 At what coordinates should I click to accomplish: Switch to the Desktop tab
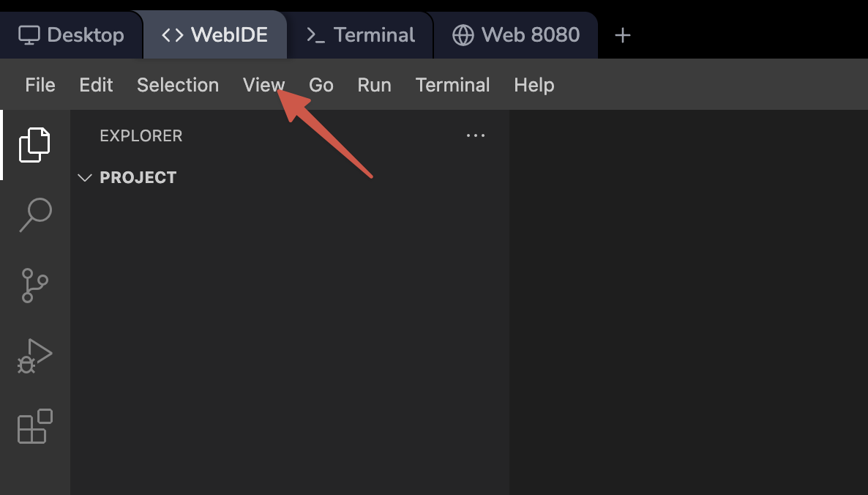click(72, 34)
